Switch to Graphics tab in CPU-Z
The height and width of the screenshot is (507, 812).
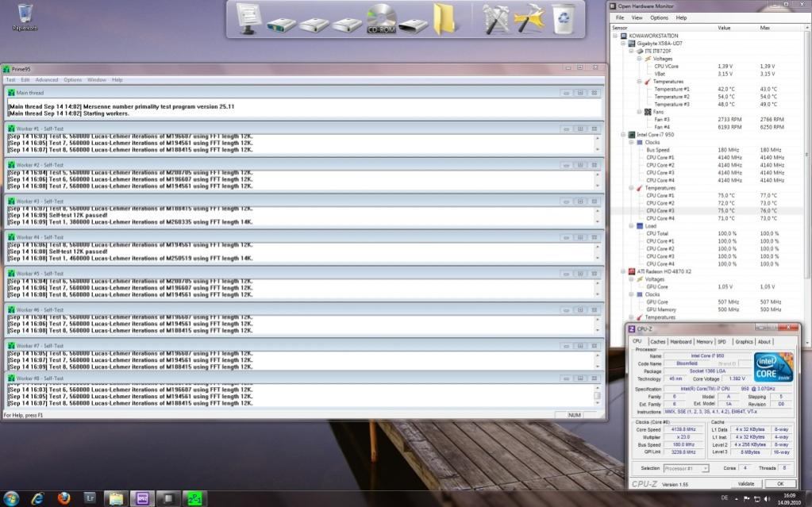coord(744,342)
